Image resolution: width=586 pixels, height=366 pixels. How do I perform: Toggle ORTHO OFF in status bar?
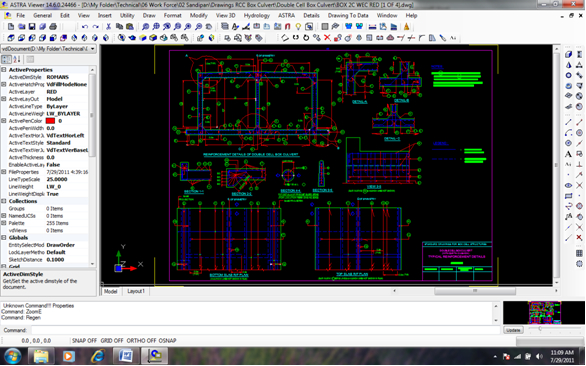[x=141, y=341]
